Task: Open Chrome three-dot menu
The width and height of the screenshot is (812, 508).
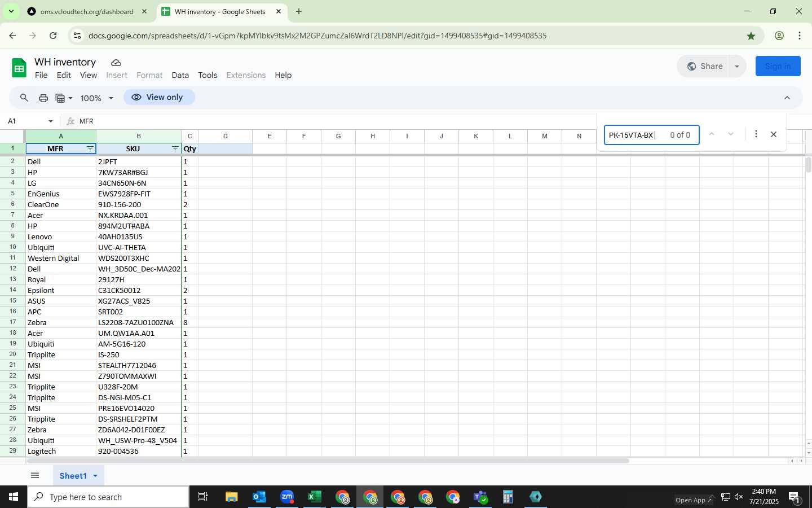Action: pos(800,36)
